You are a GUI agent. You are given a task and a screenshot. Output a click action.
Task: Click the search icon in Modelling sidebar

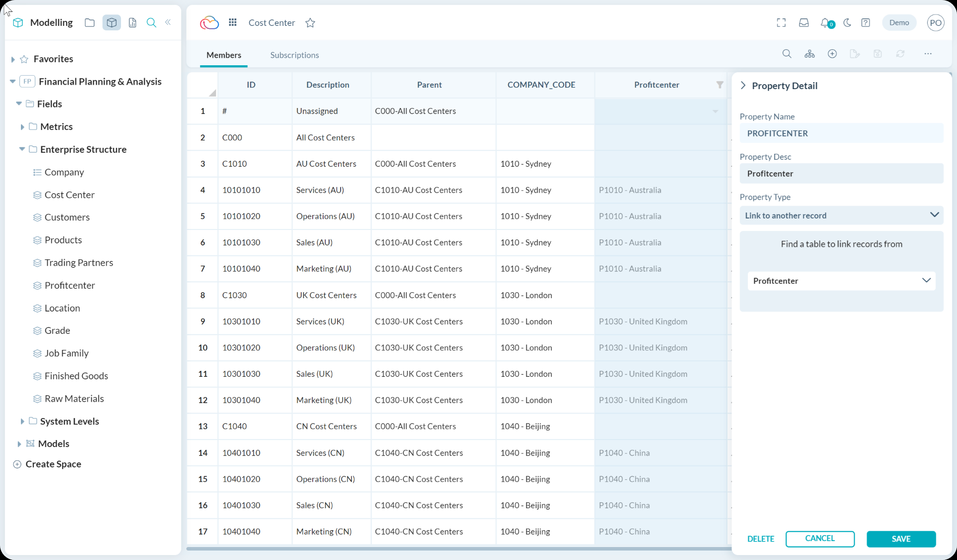pyautogui.click(x=151, y=23)
